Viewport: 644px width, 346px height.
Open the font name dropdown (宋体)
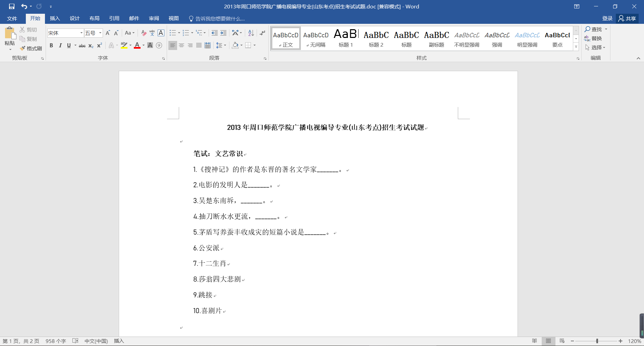coord(81,33)
